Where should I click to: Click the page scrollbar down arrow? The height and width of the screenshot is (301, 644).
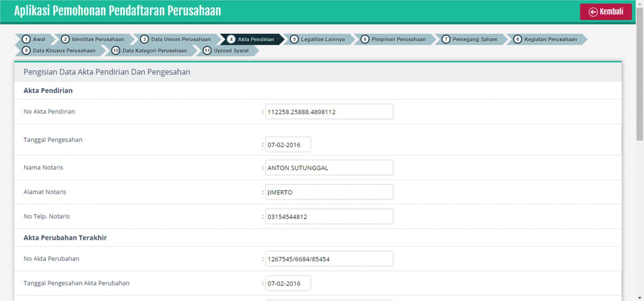pos(640,298)
